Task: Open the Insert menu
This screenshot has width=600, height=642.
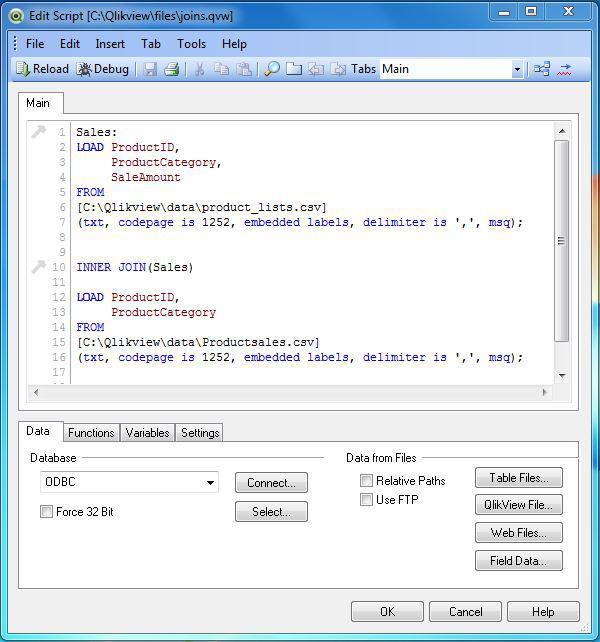Action: click(x=110, y=44)
